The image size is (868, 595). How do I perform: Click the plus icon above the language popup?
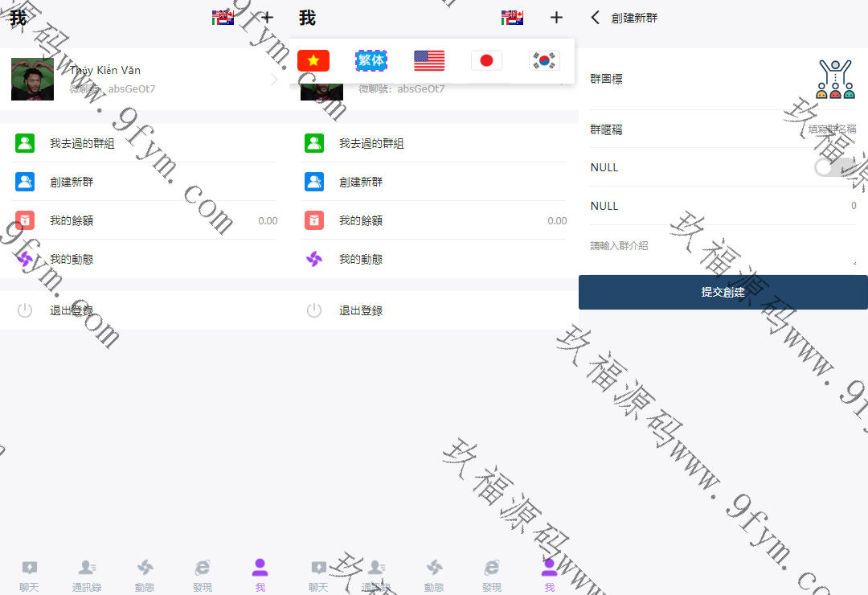[556, 18]
